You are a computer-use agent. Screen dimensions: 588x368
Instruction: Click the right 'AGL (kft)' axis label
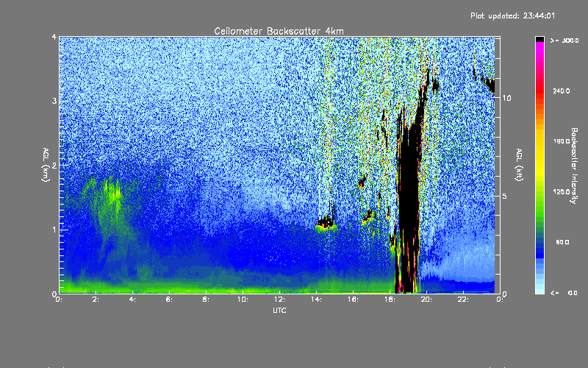click(x=519, y=164)
